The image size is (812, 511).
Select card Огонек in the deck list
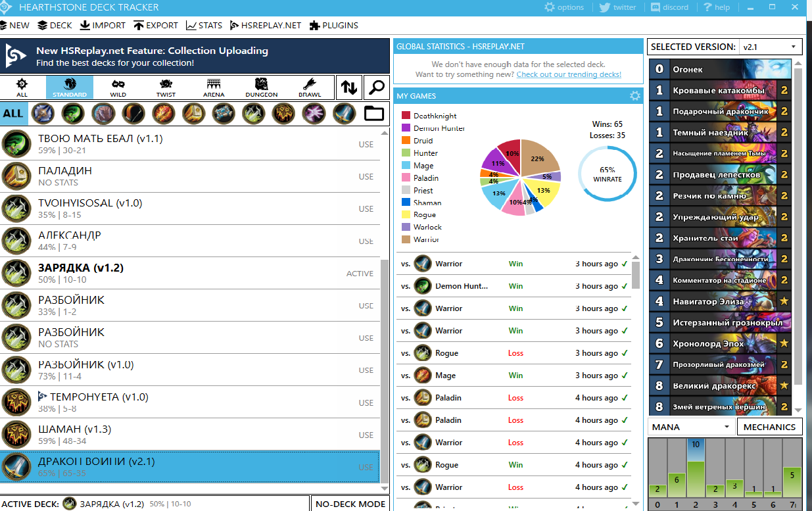pos(720,69)
